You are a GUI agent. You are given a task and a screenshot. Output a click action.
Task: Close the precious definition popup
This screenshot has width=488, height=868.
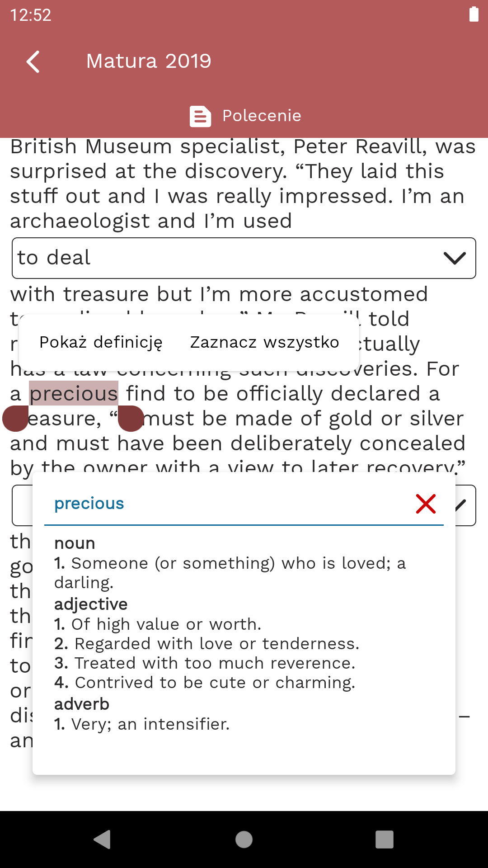click(426, 504)
